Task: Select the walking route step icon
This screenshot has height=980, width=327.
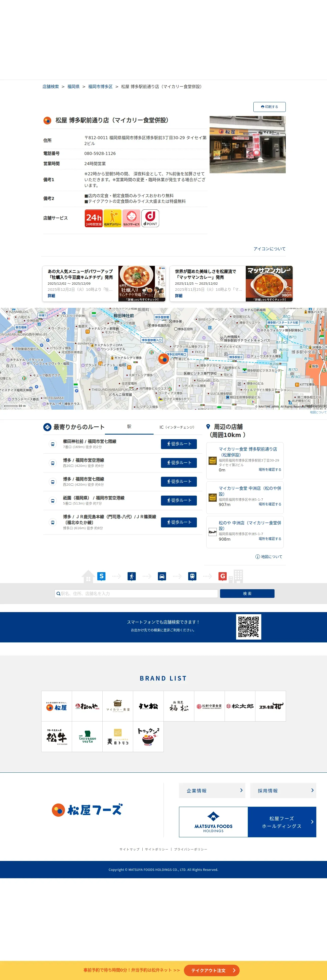Action: [132, 576]
